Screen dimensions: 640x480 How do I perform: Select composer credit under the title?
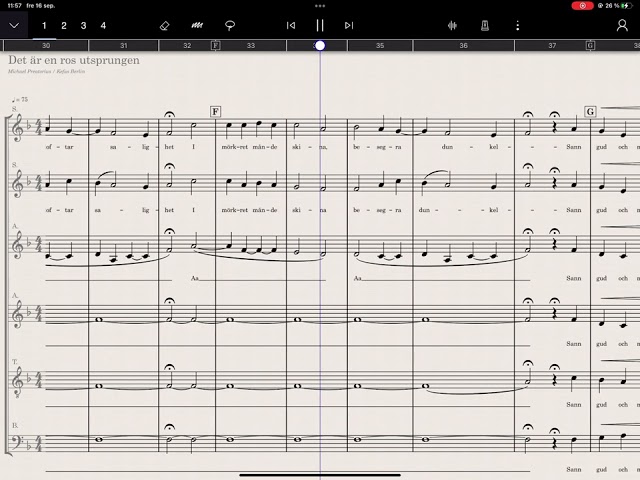coord(47,71)
